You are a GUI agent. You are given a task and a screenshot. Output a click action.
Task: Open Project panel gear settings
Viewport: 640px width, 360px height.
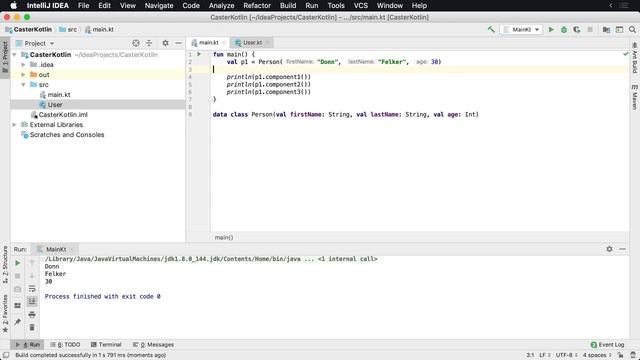[165, 43]
